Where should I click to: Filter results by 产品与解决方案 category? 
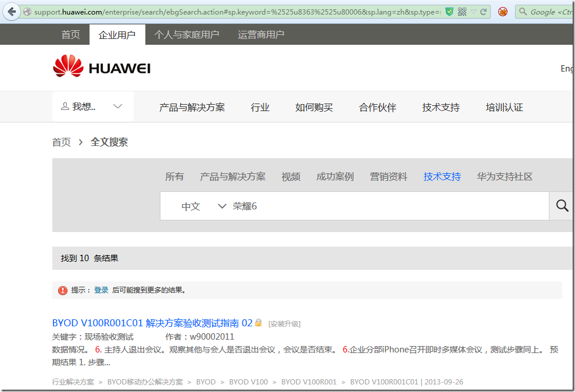(x=233, y=177)
